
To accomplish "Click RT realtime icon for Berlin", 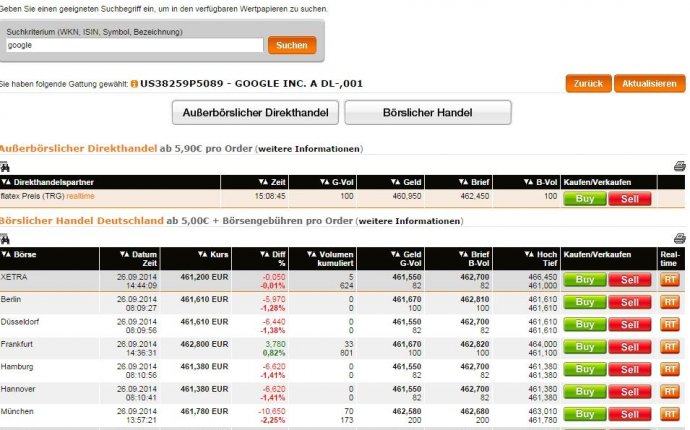I will pyautogui.click(x=670, y=302).
